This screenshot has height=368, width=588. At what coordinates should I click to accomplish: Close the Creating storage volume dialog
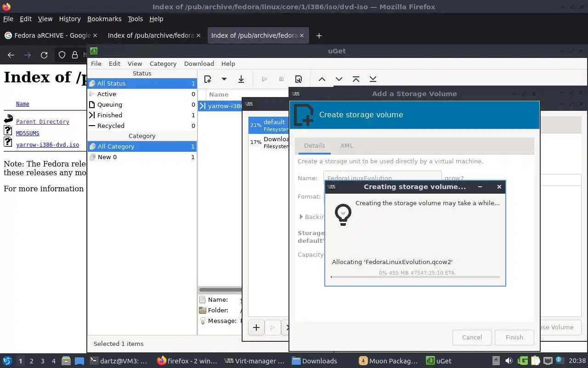pyautogui.click(x=499, y=187)
